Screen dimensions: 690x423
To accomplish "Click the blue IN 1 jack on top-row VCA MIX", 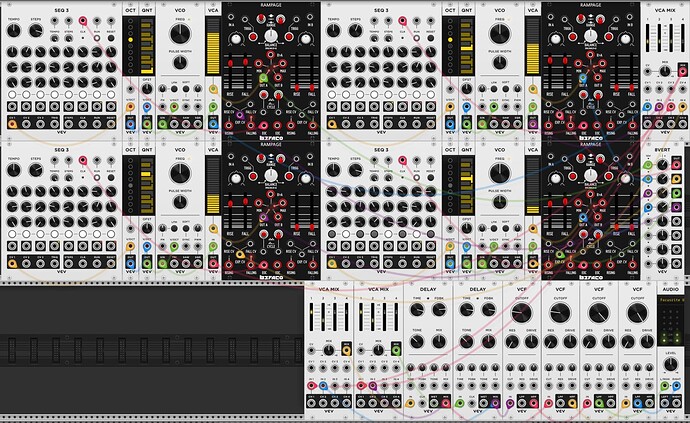I will pyautogui.click(x=647, y=106).
